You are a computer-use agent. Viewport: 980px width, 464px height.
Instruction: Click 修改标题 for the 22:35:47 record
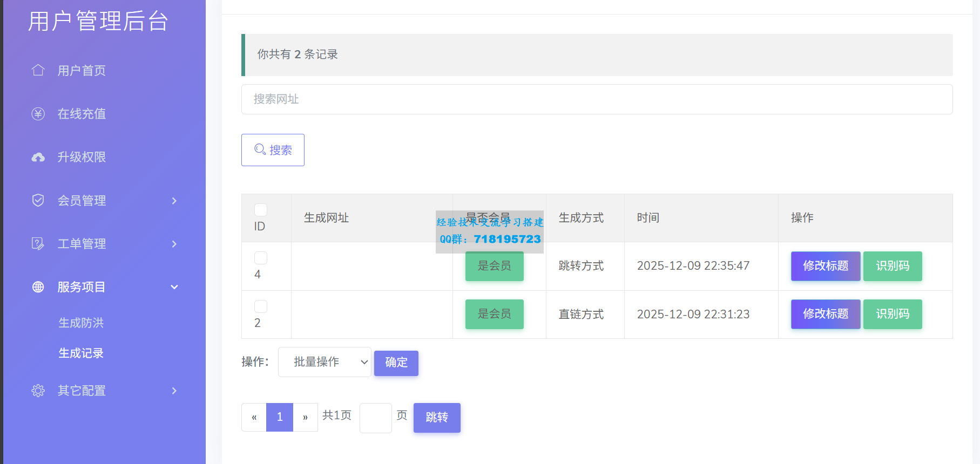(x=826, y=266)
